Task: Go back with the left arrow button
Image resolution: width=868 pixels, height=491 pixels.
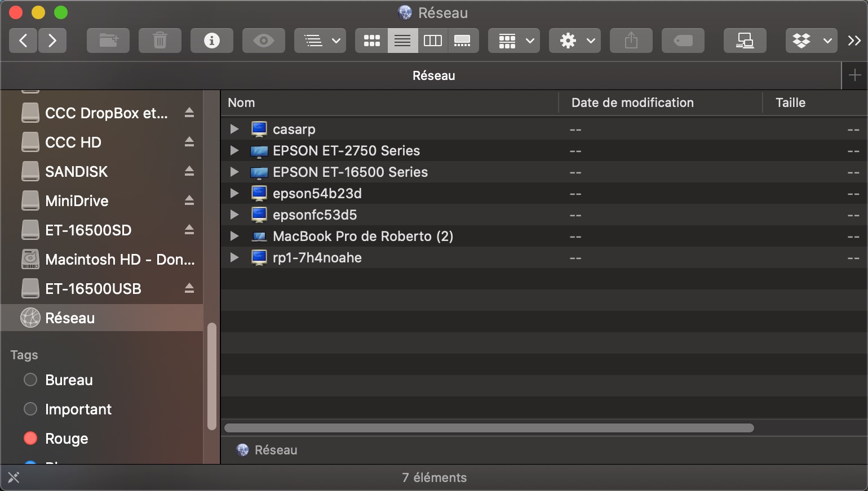Action: pos(23,41)
